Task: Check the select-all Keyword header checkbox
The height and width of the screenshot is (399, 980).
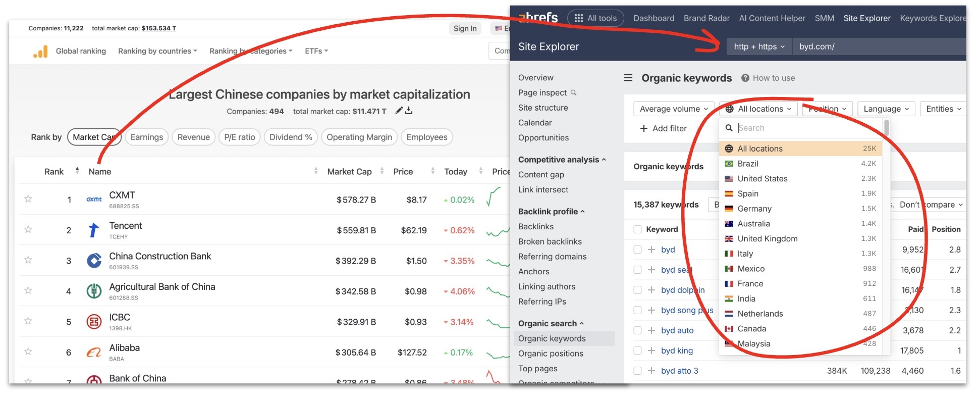Action: [x=637, y=229]
